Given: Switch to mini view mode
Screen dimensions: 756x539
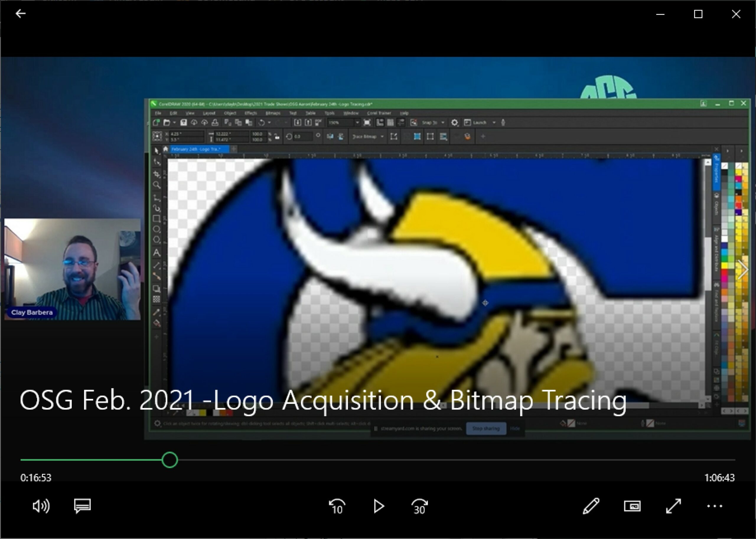Looking at the screenshot, I should [x=632, y=506].
